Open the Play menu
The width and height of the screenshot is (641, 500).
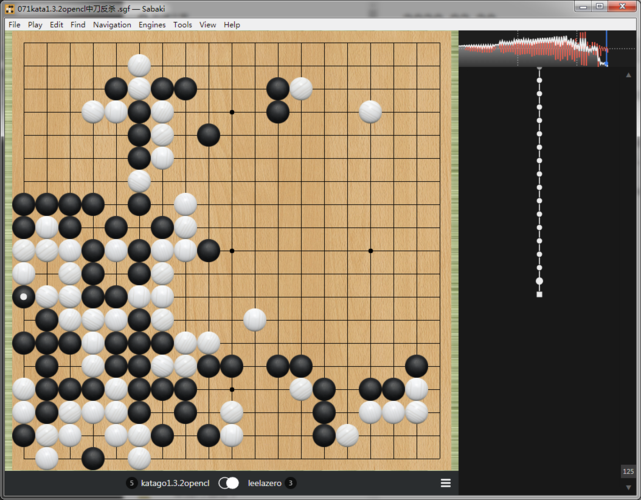35,25
